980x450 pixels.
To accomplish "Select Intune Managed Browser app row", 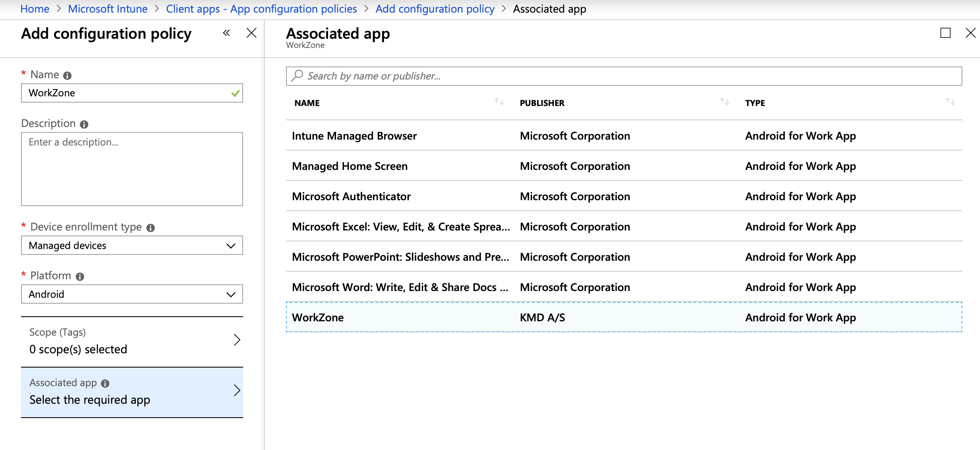I will [624, 135].
